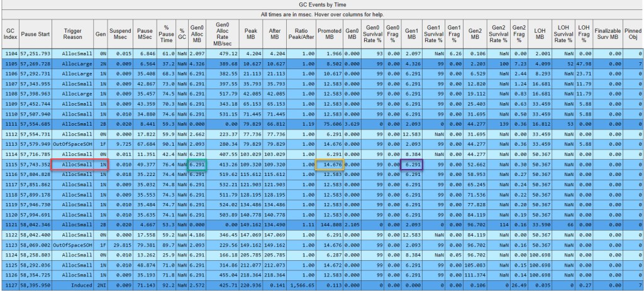Select the 57,554.685 pause start cell
The image size is (644, 291).
pyautogui.click(x=35, y=124)
